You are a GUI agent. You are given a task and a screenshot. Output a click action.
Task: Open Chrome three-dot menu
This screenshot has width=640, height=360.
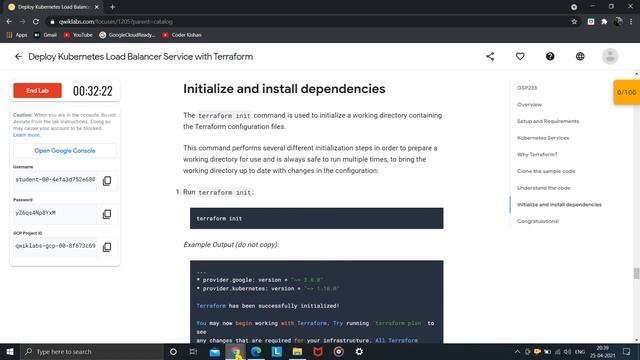[x=631, y=22]
